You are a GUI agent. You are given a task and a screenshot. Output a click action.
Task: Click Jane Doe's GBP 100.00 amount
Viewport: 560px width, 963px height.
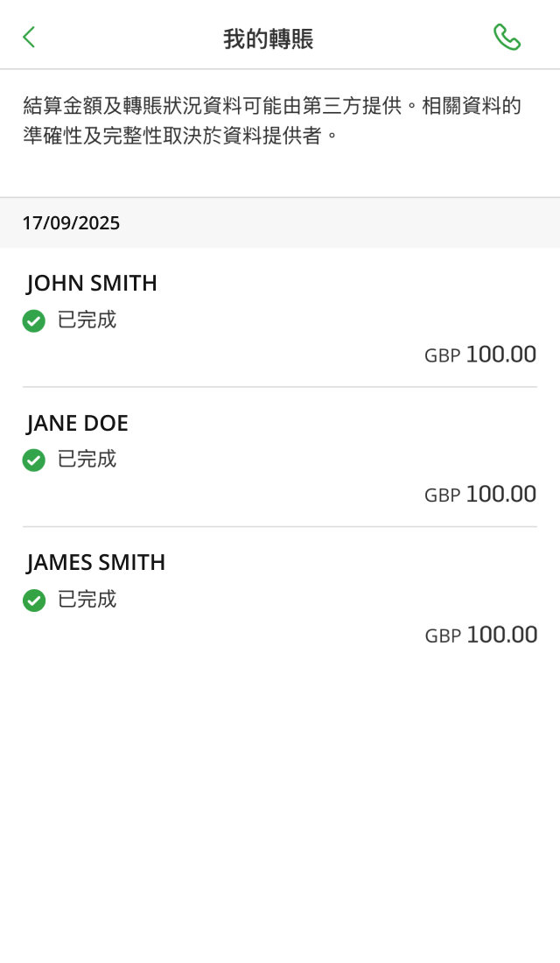tap(480, 495)
